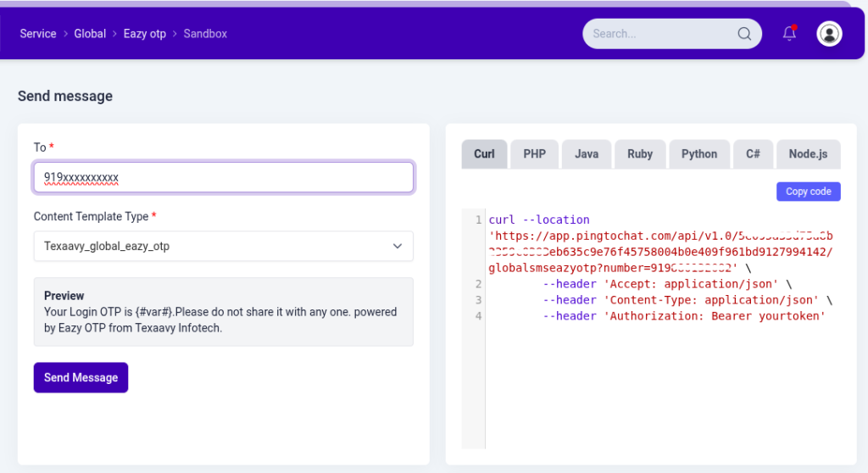The image size is (868, 473).
Task: Navigate to the Global breadcrumb
Action: pos(90,34)
